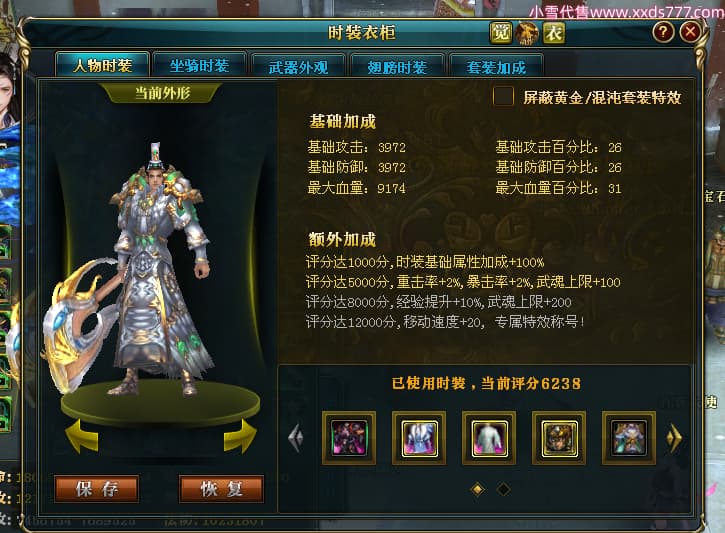Screen dimensions: 725x533
Task: Switch to second costume page dot
Action: pos(503,489)
